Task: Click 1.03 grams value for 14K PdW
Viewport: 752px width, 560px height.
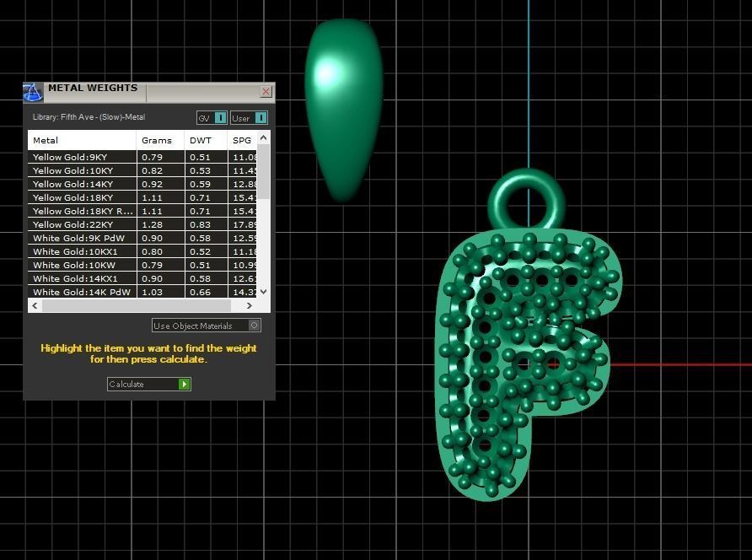Action: coord(152,292)
